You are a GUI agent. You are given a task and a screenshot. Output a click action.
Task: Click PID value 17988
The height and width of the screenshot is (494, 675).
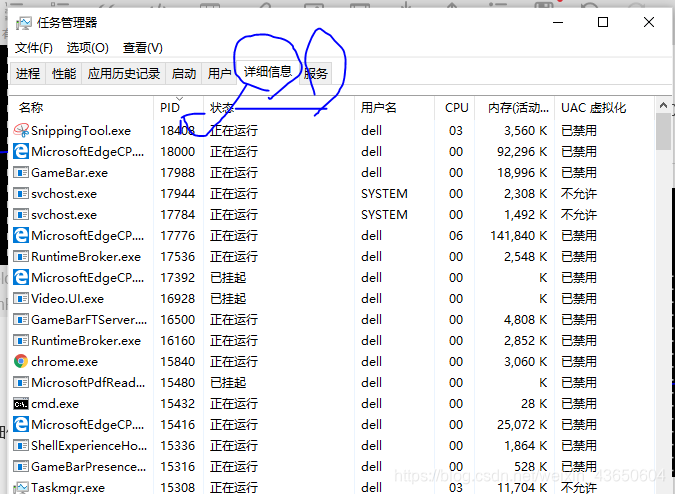point(178,173)
